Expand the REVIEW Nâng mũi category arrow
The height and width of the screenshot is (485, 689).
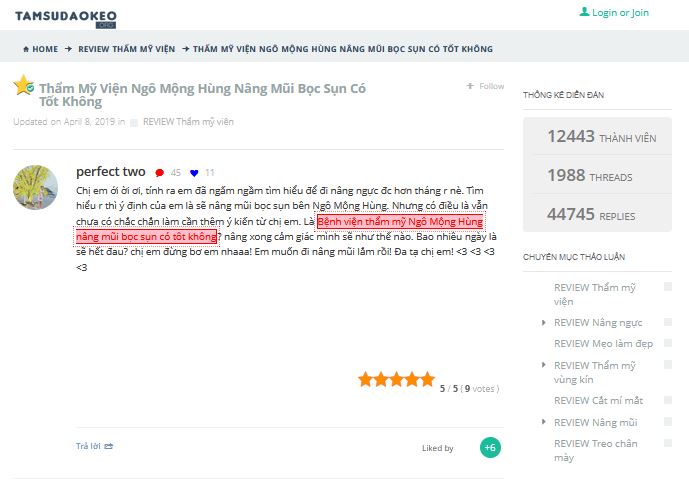pyautogui.click(x=544, y=422)
